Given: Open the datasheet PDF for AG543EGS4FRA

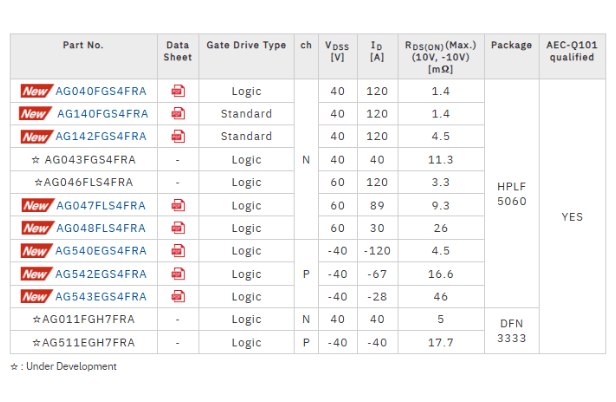Looking at the screenshot, I should click(178, 297).
